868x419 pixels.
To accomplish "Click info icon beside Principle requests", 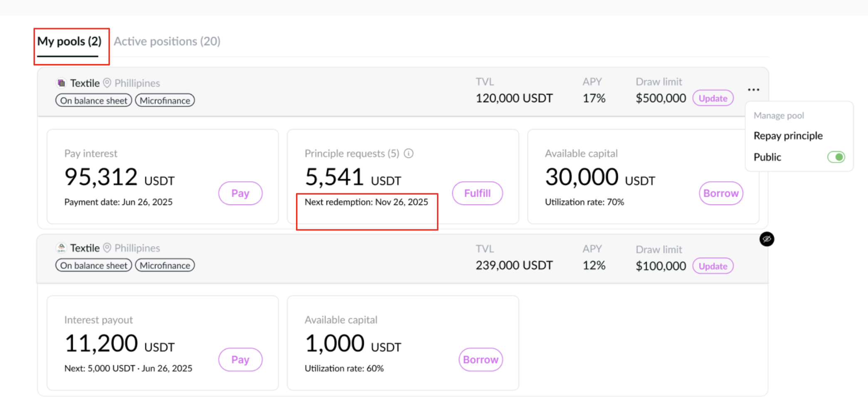I will tap(409, 154).
